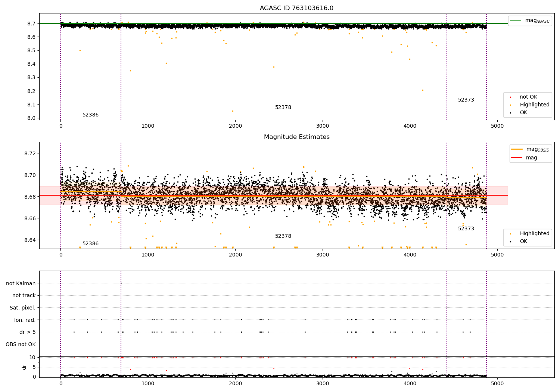Click red line sample beside 'mag' legend entry

tap(517, 158)
